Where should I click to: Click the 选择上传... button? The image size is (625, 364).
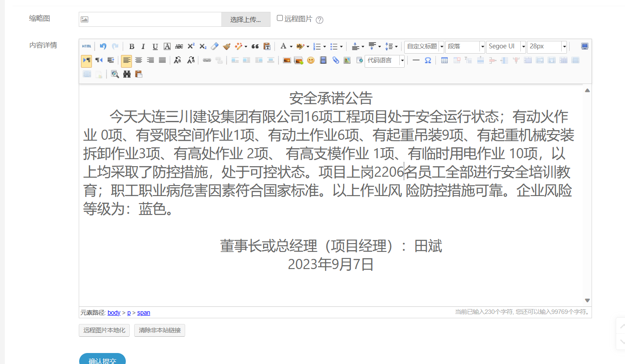pos(245,19)
